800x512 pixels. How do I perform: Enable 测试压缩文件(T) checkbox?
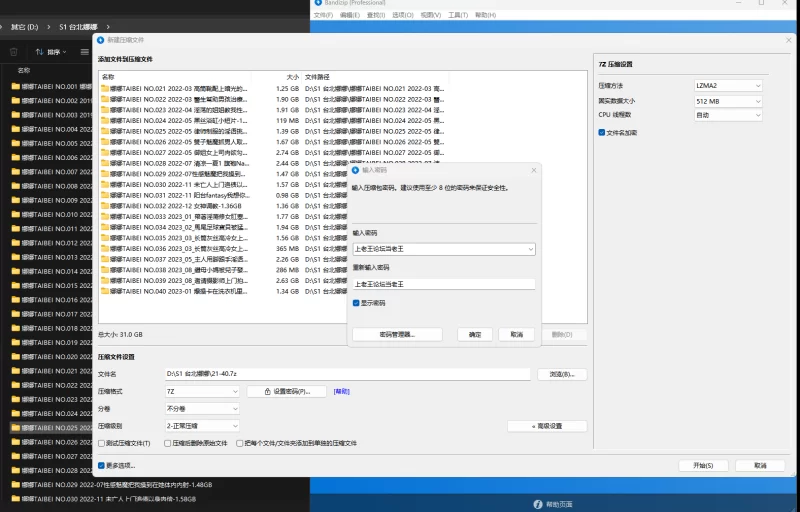(102, 443)
